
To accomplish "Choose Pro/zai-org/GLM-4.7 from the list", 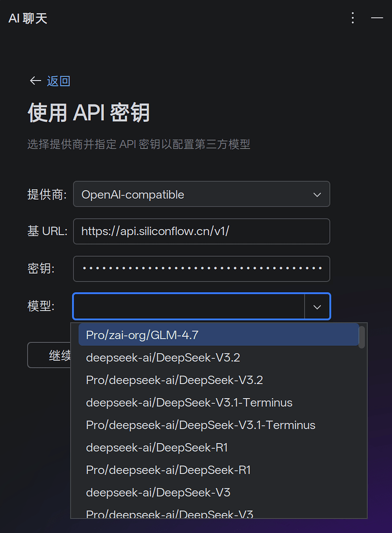I will coord(218,335).
